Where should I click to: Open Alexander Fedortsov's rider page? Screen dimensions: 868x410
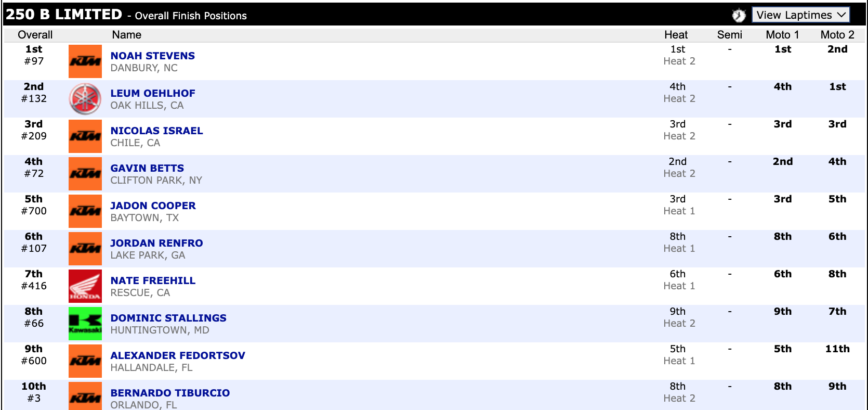click(x=178, y=355)
